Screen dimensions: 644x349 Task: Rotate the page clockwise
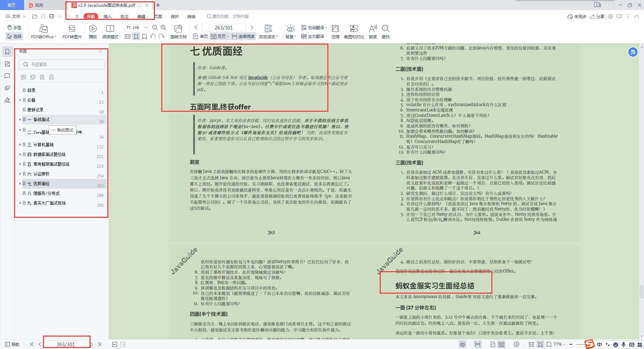point(161,36)
